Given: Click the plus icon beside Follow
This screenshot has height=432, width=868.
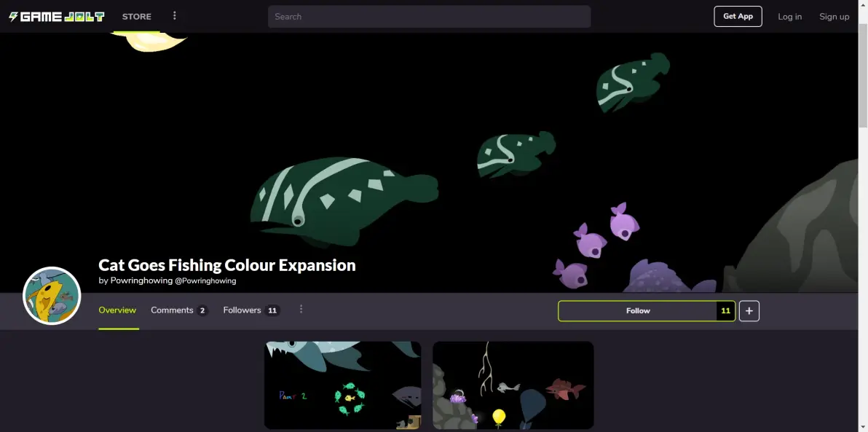Looking at the screenshot, I should pyautogui.click(x=749, y=311).
